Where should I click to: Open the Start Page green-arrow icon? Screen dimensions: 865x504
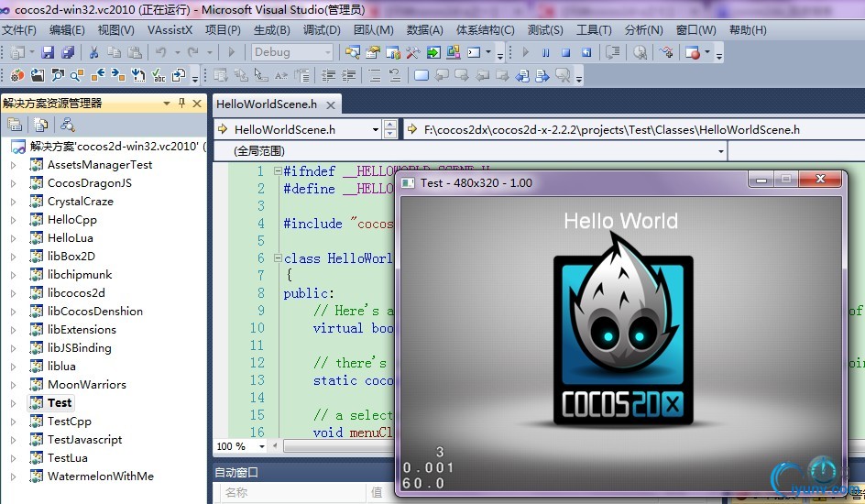tap(433, 52)
